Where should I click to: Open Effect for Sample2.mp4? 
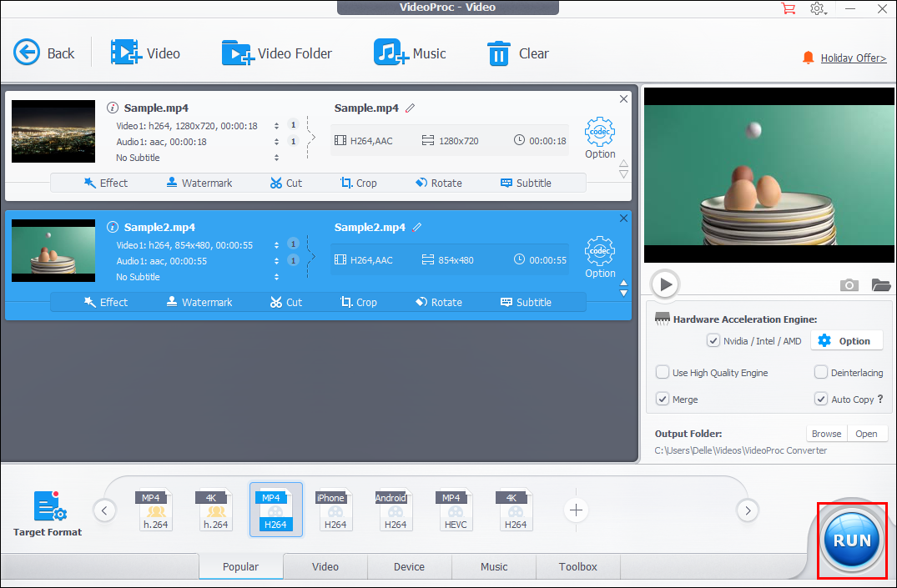tap(106, 302)
